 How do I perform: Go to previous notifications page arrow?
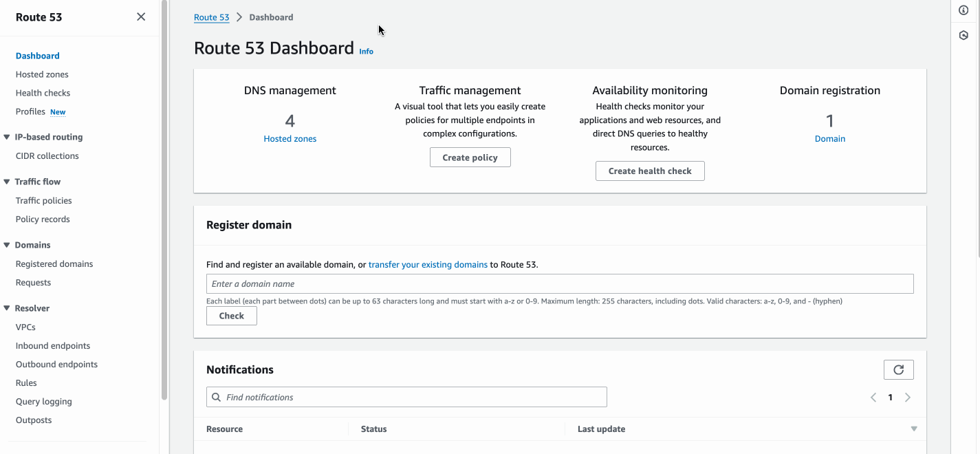[x=873, y=398]
